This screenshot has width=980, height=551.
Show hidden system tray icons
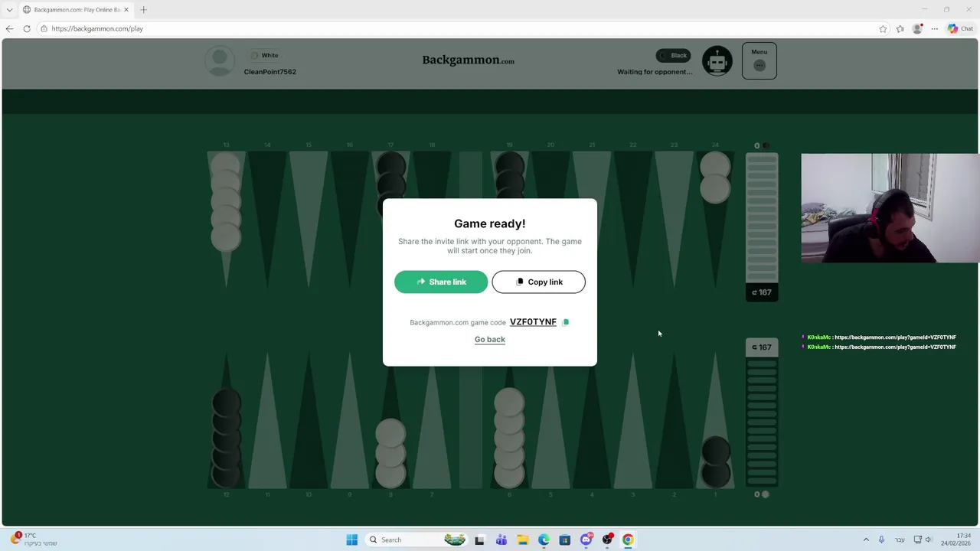pos(866,540)
